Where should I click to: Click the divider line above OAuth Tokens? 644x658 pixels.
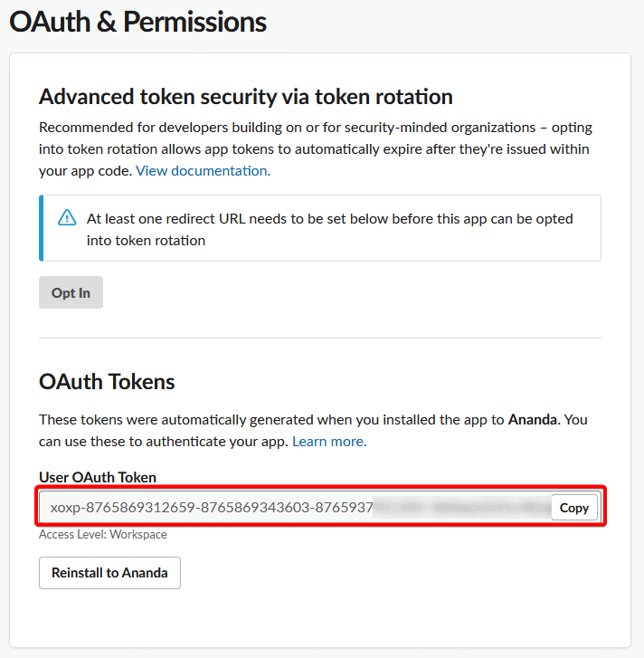click(x=320, y=339)
